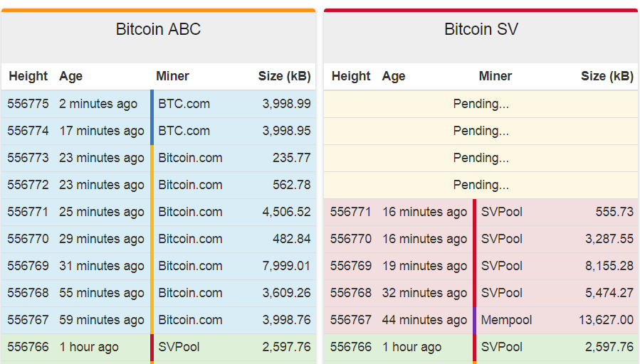Click Bitcoin ABC Height column header

click(28, 76)
